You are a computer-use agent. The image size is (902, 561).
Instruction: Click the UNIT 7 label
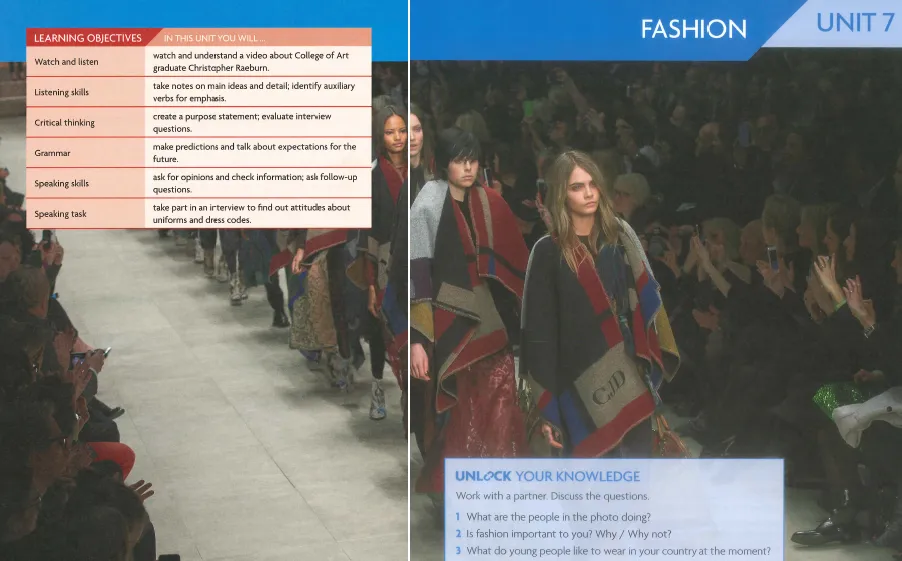(854, 23)
